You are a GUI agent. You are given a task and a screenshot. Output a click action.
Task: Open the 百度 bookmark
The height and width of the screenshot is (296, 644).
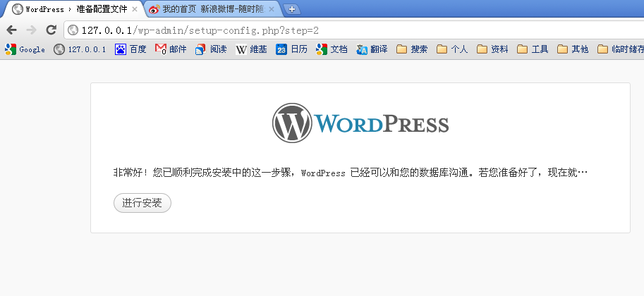click(x=130, y=49)
